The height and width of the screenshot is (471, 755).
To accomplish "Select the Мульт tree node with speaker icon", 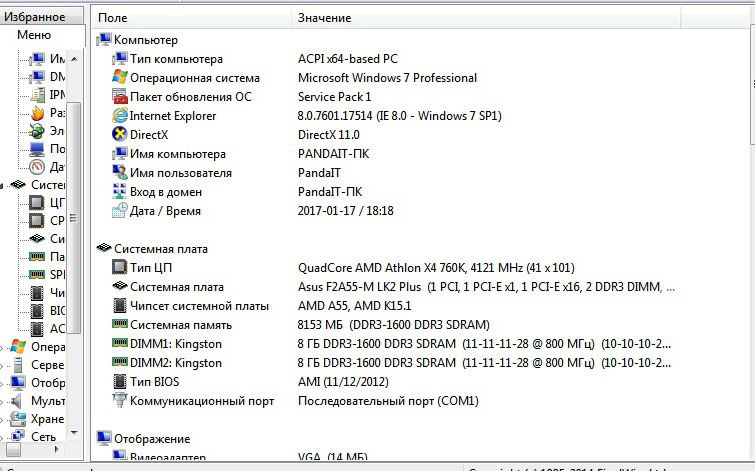I will (38, 401).
